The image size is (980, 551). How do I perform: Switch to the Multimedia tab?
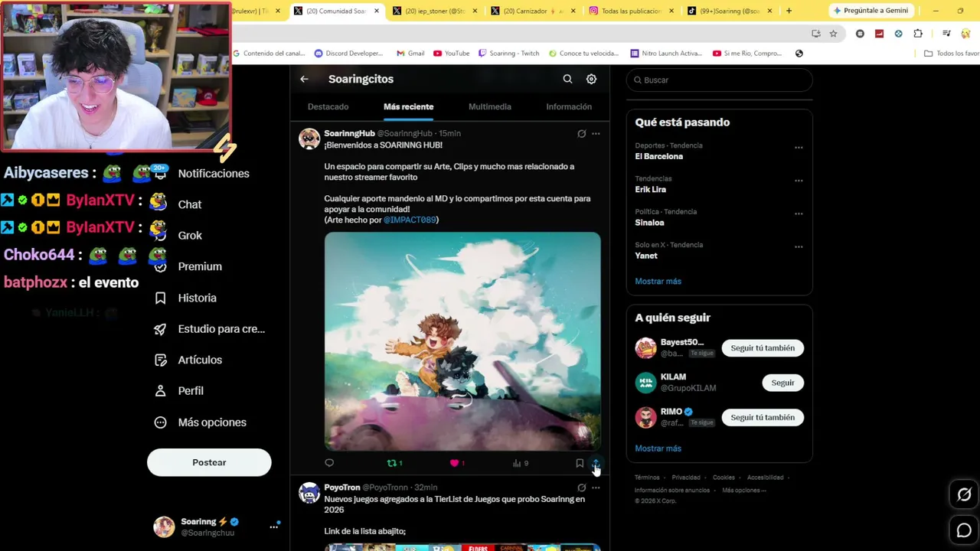pos(490,106)
